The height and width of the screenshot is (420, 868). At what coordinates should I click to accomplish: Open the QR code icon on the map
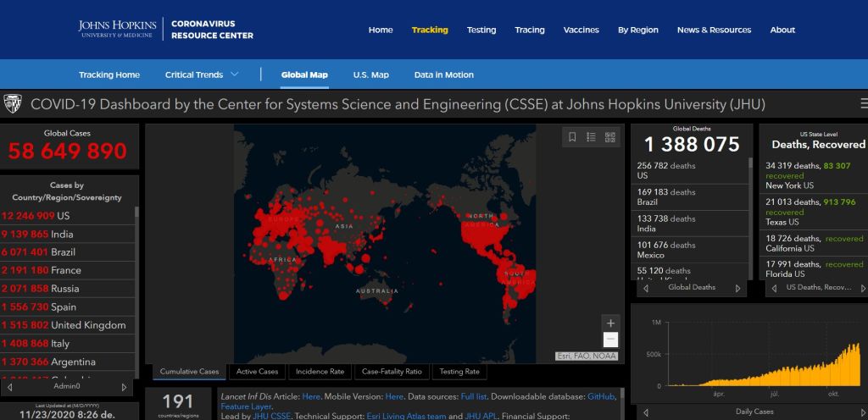(x=610, y=137)
